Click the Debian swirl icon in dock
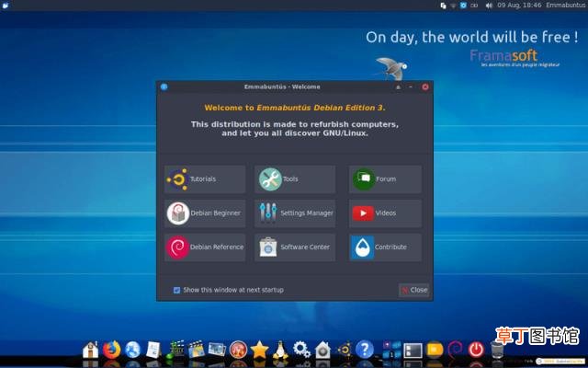Screen dimensions: 588x368 tap(456, 350)
